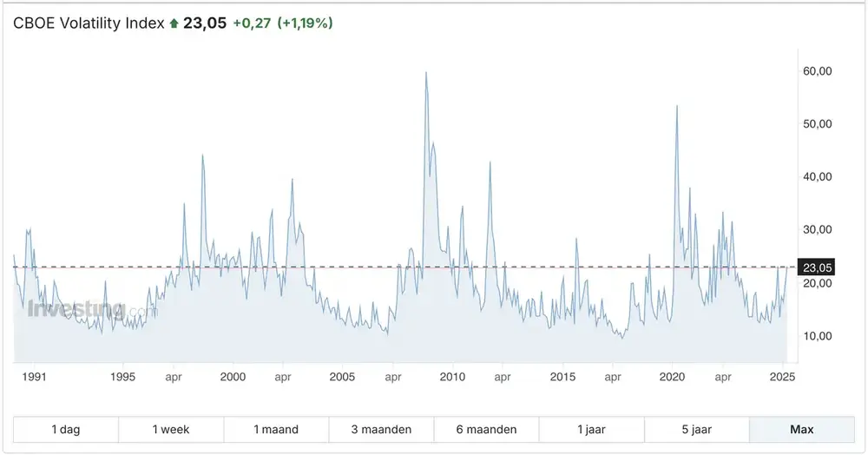Click the 60,00 y-axis label
Viewport: 868px width, 455px height.
tap(817, 71)
